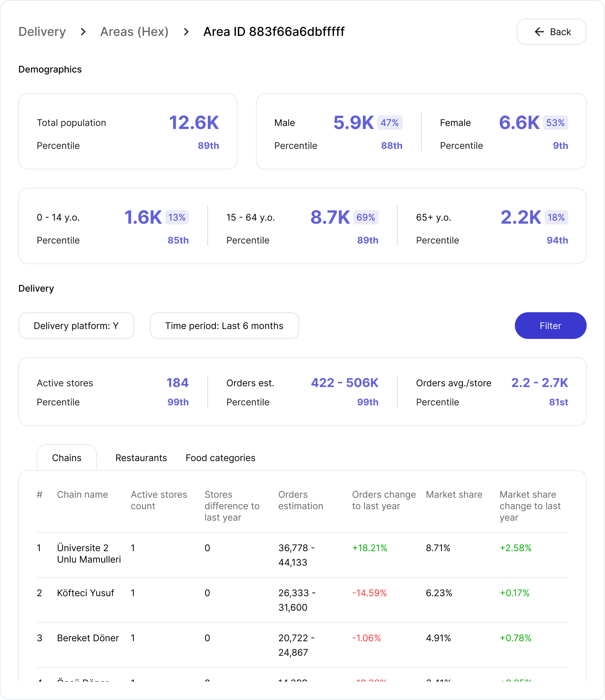
Task: Sort by Chain name column header
Action: click(x=82, y=494)
